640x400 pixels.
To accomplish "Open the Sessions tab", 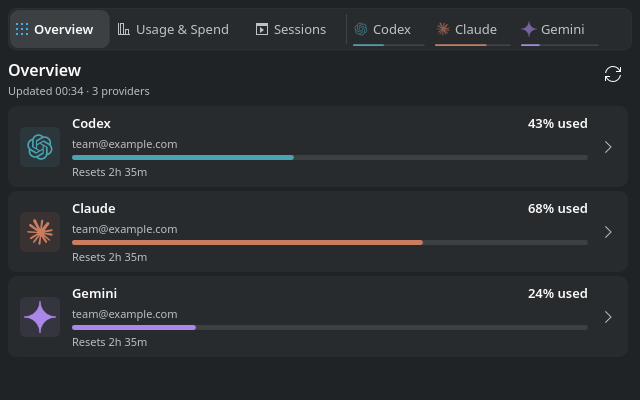I will click(x=291, y=29).
